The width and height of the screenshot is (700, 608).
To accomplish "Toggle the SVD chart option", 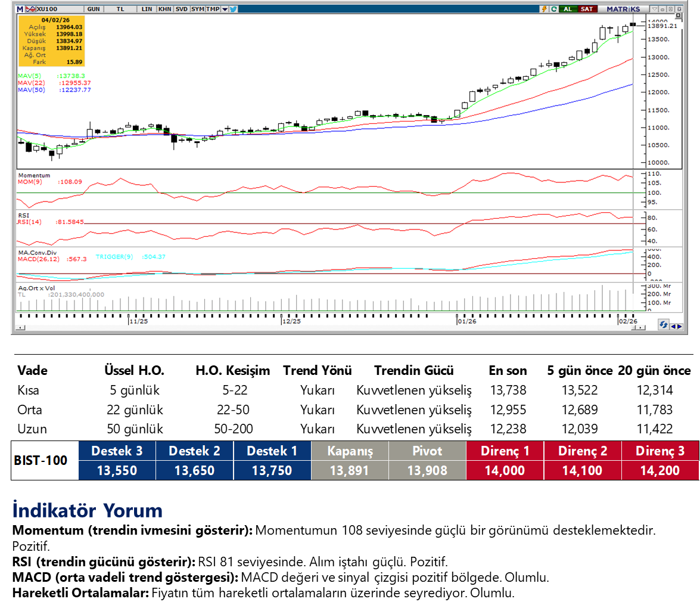I will [x=181, y=9].
